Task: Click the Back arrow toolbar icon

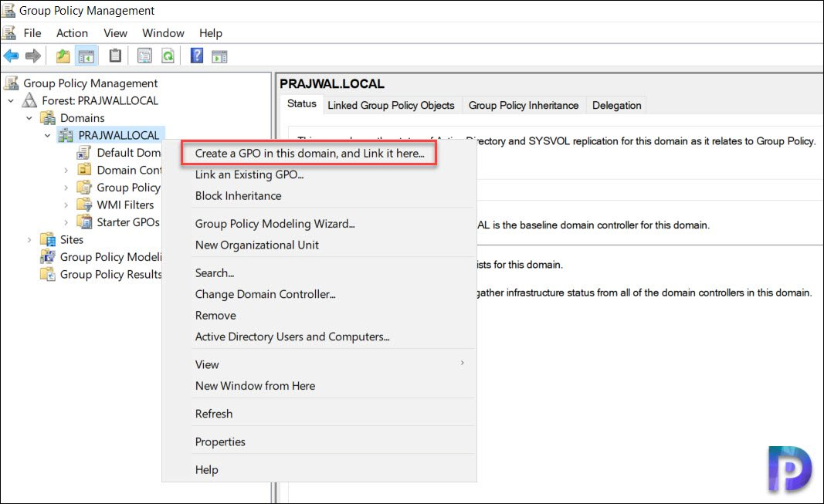Action: pos(11,55)
